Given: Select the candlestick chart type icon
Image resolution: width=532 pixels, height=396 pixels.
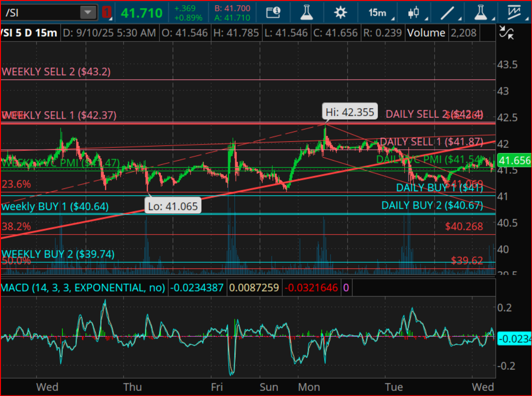Looking at the screenshot, I should click(x=413, y=13).
